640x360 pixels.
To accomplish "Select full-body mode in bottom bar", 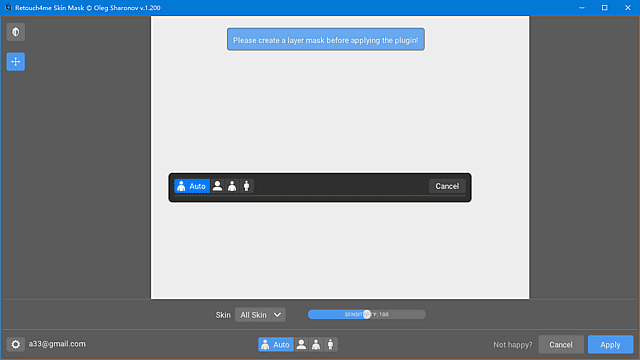I will (x=331, y=344).
